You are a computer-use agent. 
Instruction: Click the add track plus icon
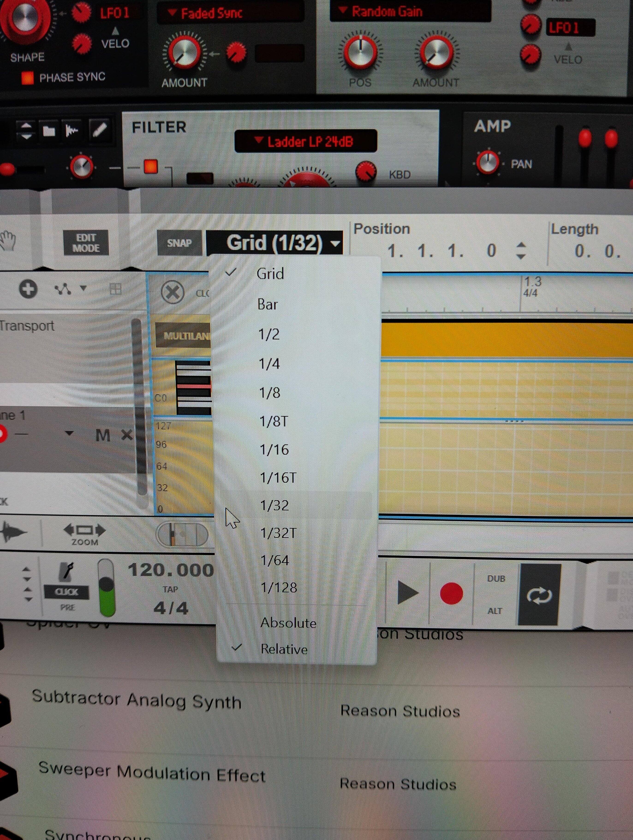[x=28, y=289]
